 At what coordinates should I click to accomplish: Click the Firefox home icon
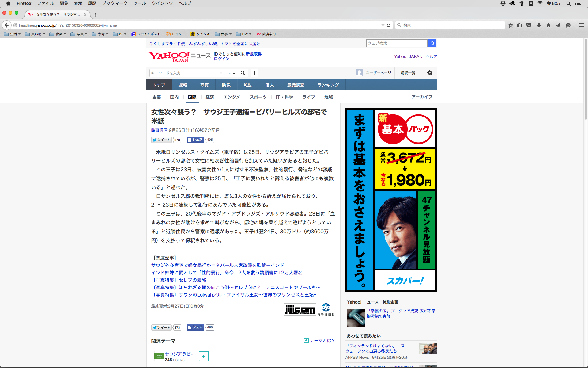pos(548,25)
